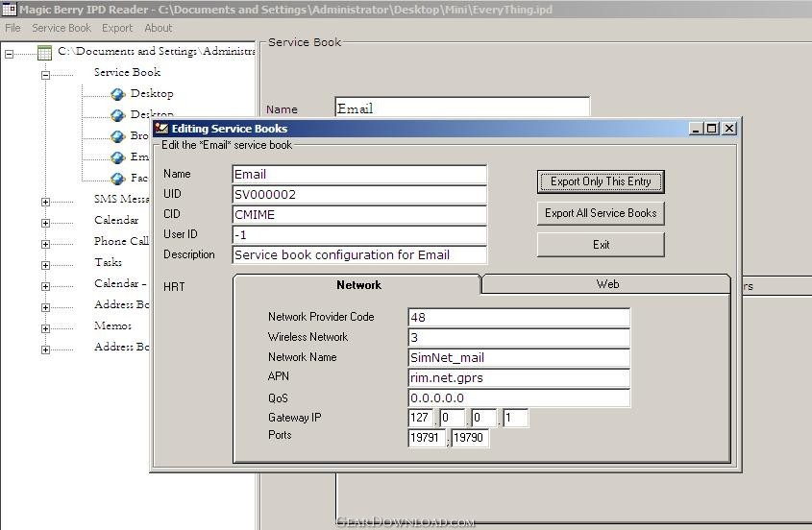Minimize the Editing Service Books dialog
The width and height of the screenshot is (812, 530).
(x=696, y=129)
